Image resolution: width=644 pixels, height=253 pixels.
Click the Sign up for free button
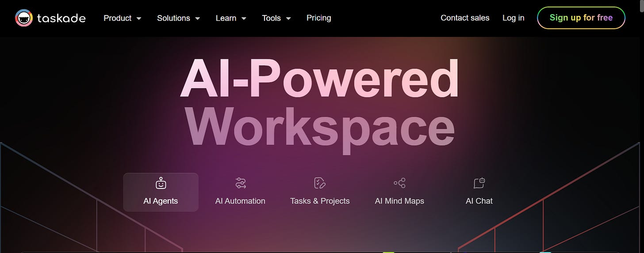click(581, 18)
